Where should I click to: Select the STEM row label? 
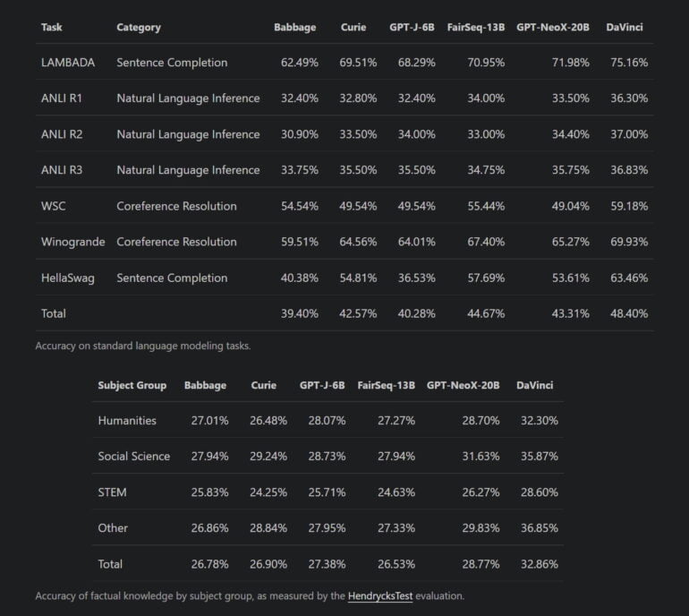(x=112, y=492)
